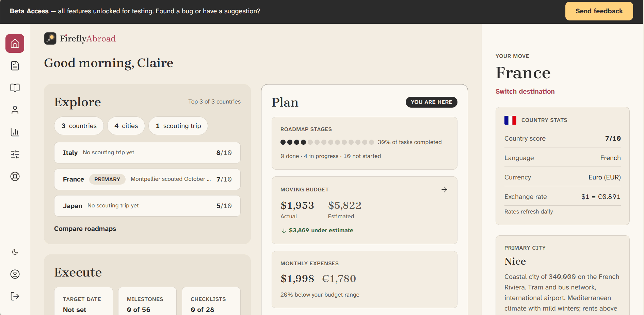Viewport: 644px width, 315px height.
Task: Open the lifebuoy help icon in sidebar
Action: pos(15,176)
